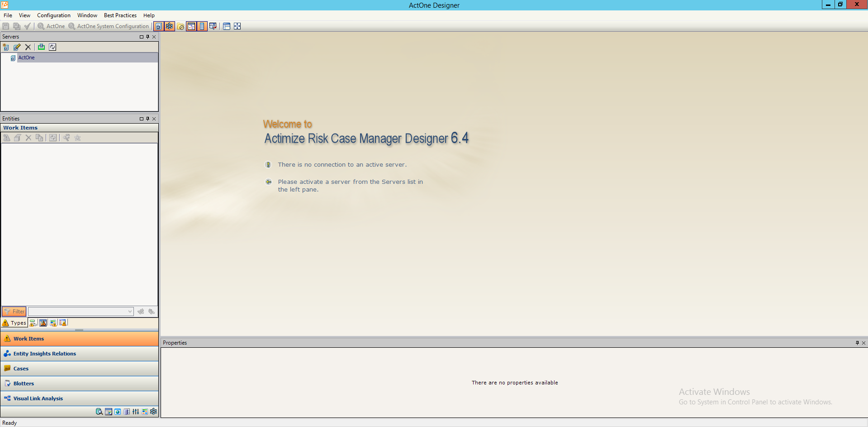Click the Refresh icon in Servers toolbar
868x427 pixels.
[52, 47]
